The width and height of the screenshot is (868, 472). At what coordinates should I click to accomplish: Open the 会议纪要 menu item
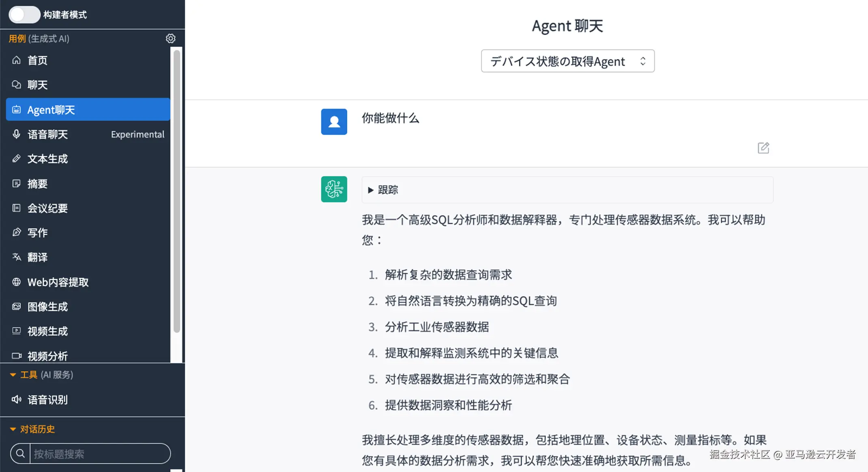[x=48, y=208]
